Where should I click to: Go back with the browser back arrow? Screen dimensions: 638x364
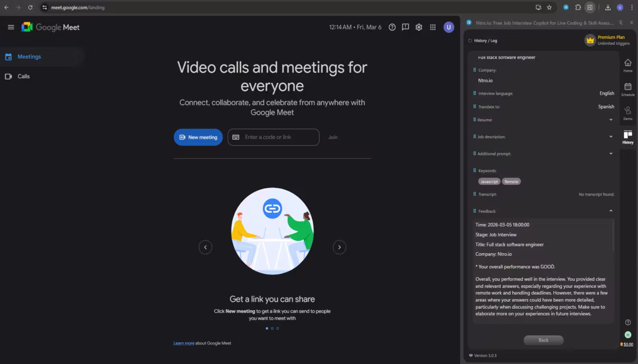pos(7,7)
